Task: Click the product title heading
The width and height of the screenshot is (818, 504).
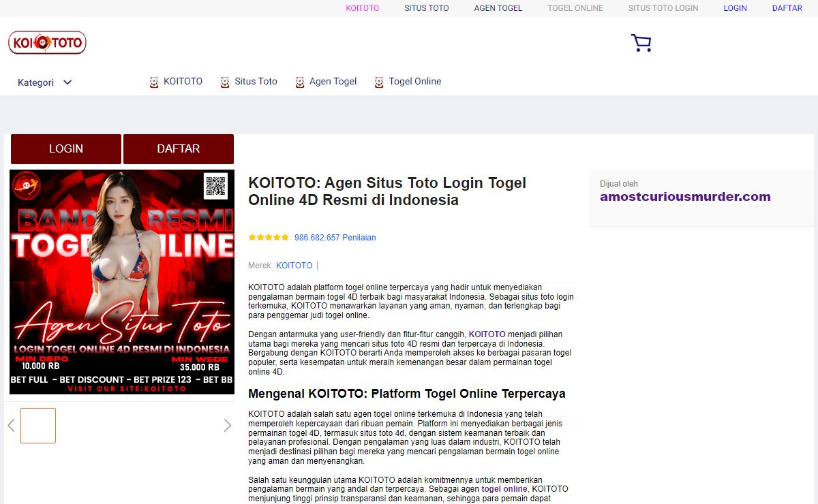Action: (x=387, y=191)
